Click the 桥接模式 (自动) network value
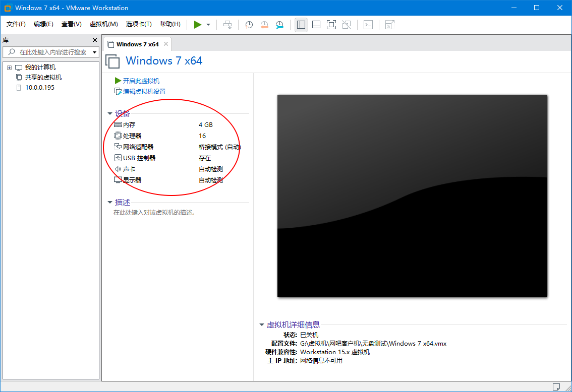 tap(219, 147)
